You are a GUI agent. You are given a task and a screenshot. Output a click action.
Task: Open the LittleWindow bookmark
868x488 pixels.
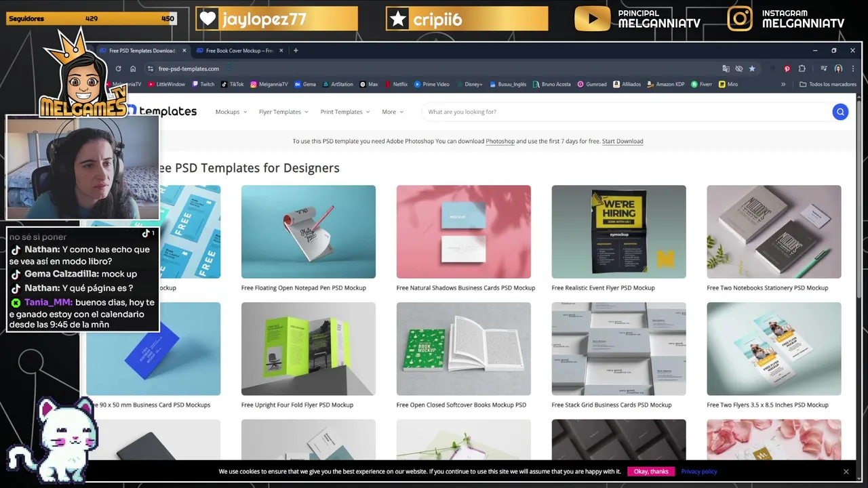(x=166, y=84)
